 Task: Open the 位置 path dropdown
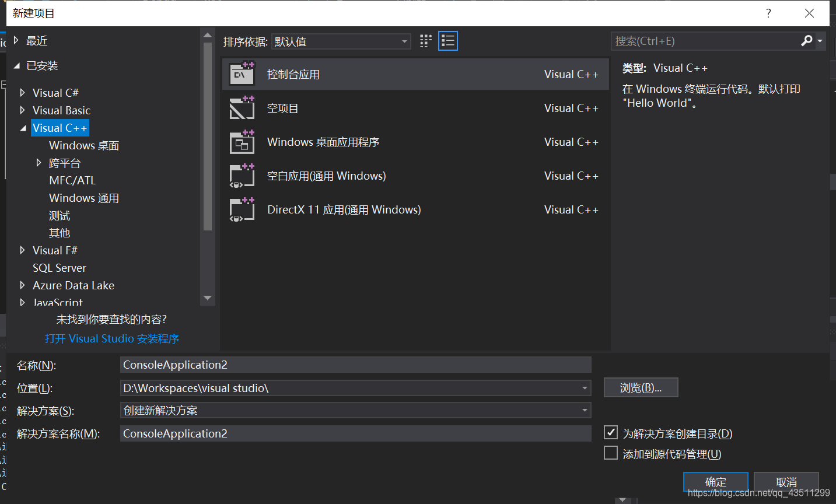pos(585,388)
